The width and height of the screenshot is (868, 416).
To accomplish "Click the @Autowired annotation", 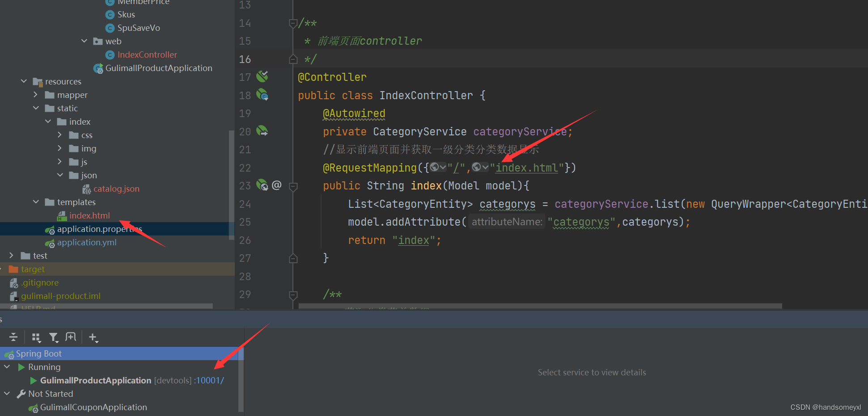I will (x=354, y=113).
